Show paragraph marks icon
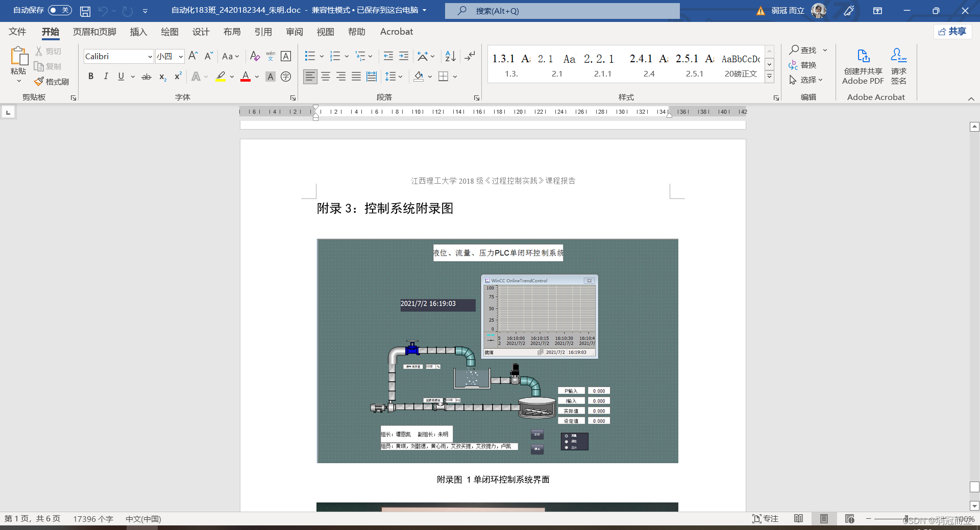Screen dimensions: 980x530 click(x=470, y=56)
